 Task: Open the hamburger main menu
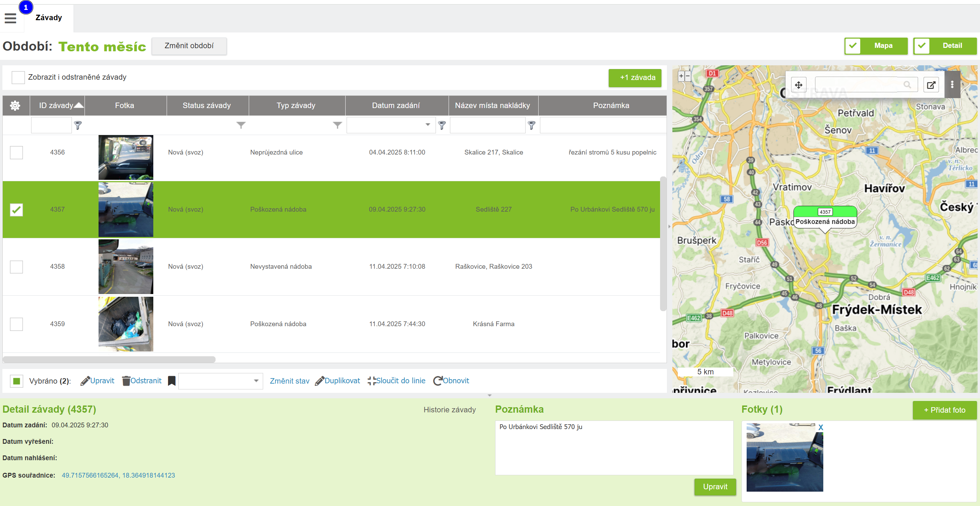pos(10,18)
